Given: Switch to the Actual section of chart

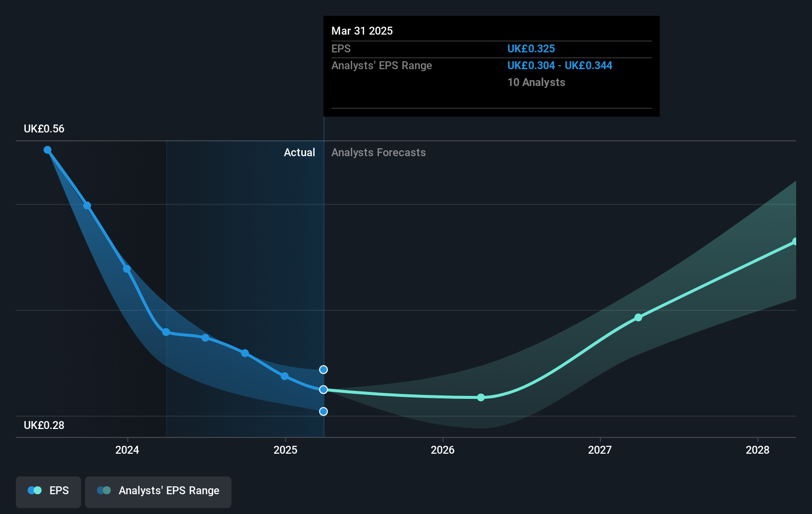Looking at the screenshot, I should point(300,152).
